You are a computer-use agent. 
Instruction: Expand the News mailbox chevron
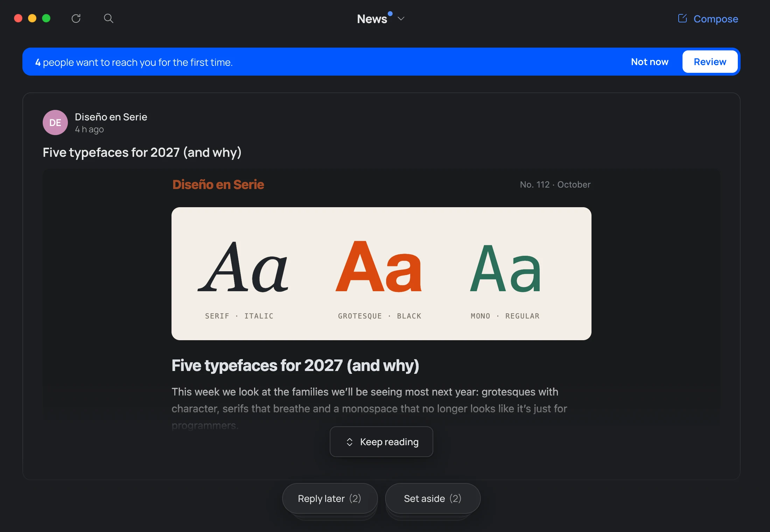[x=401, y=19]
